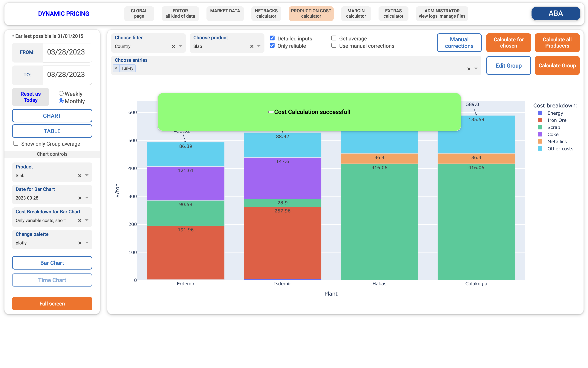
Task: Click the TABLE button
Action: [52, 131]
